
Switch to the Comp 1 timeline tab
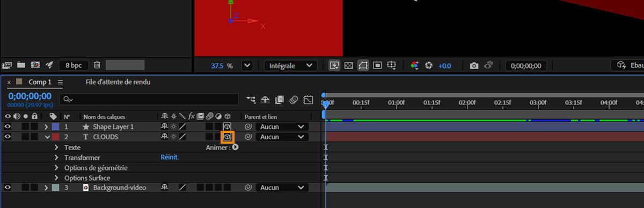coord(40,82)
